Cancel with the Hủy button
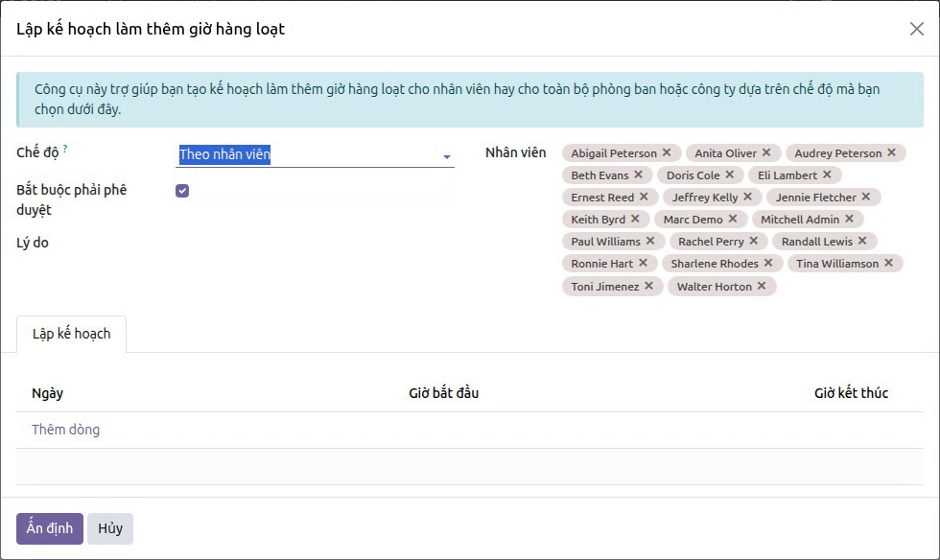This screenshot has height=560, width=940. point(110,528)
